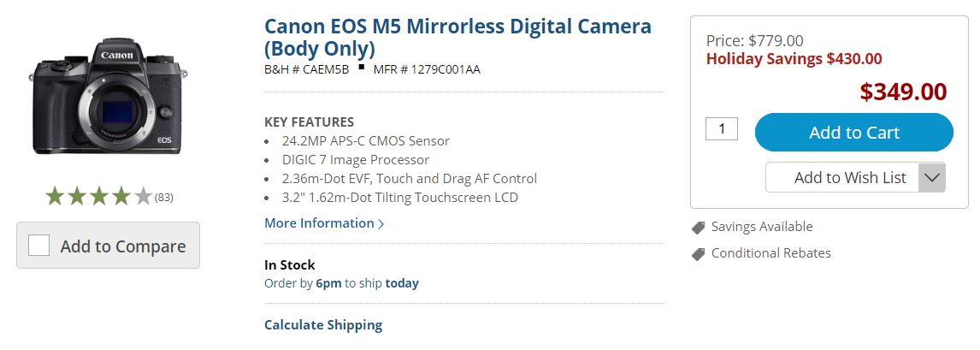Expand More Information link
The image size is (980, 350).
point(319,223)
